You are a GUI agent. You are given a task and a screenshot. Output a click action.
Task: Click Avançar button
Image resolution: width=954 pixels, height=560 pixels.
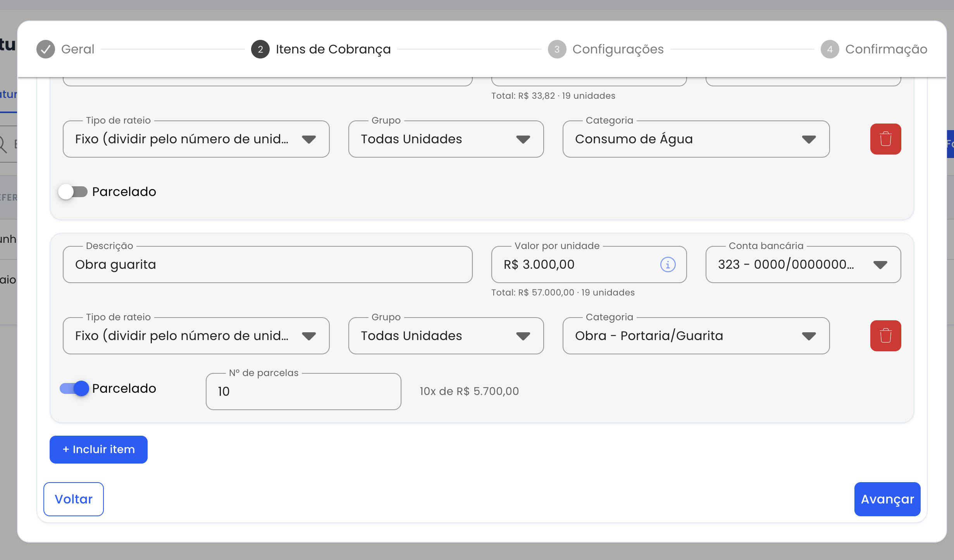(887, 499)
